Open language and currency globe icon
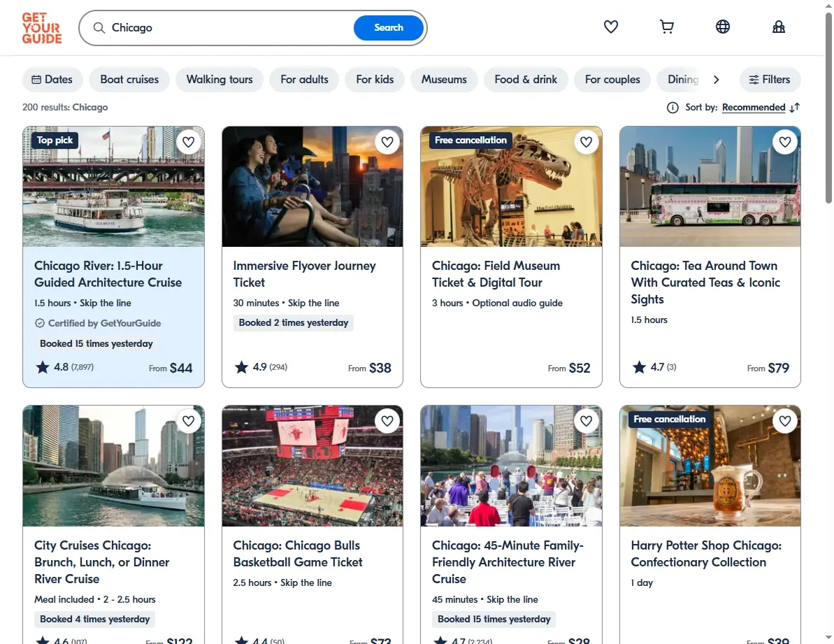Screen dimensions: 834x644 point(722,27)
